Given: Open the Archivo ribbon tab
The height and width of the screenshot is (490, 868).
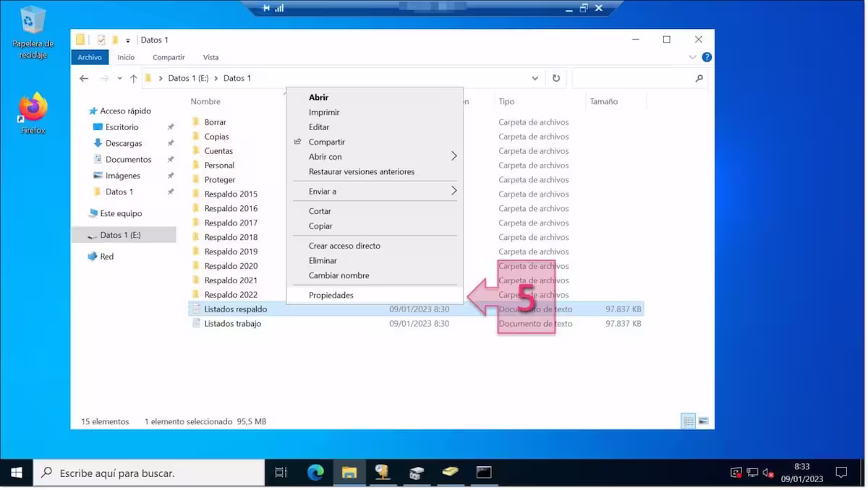Looking at the screenshot, I should click(x=90, y=57).
